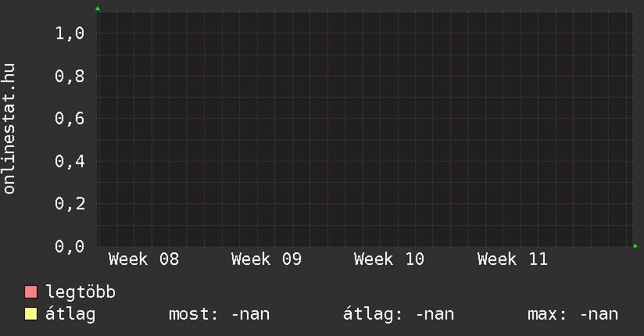Click the 0,4 y-axis value
The height and width of the screenshot is (336, 644).
point(70,162)
